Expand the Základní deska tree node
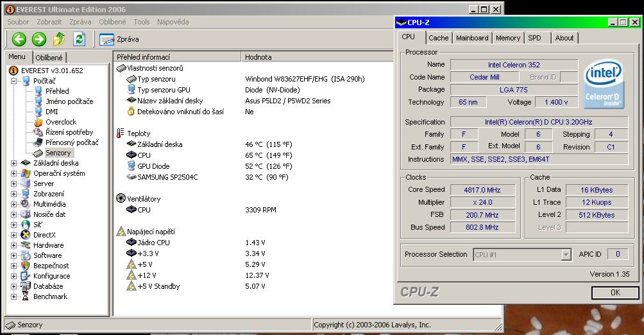This screenshot has width=644, height=335. (x=14, y=163)
